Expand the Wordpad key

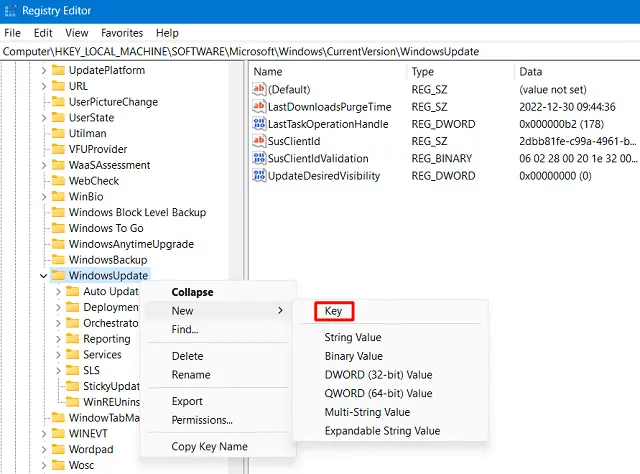pyautogui.click(x=44, y=450)
